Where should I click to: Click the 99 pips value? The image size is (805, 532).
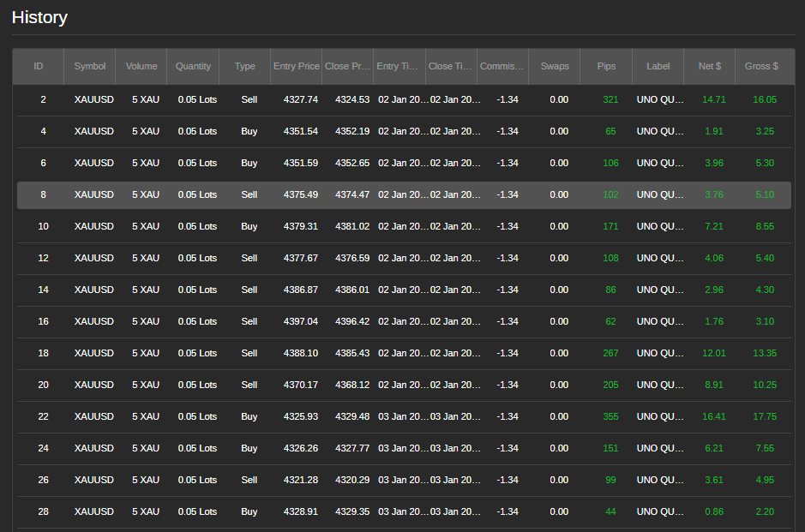pyautogui.click(x=610, y=481)
